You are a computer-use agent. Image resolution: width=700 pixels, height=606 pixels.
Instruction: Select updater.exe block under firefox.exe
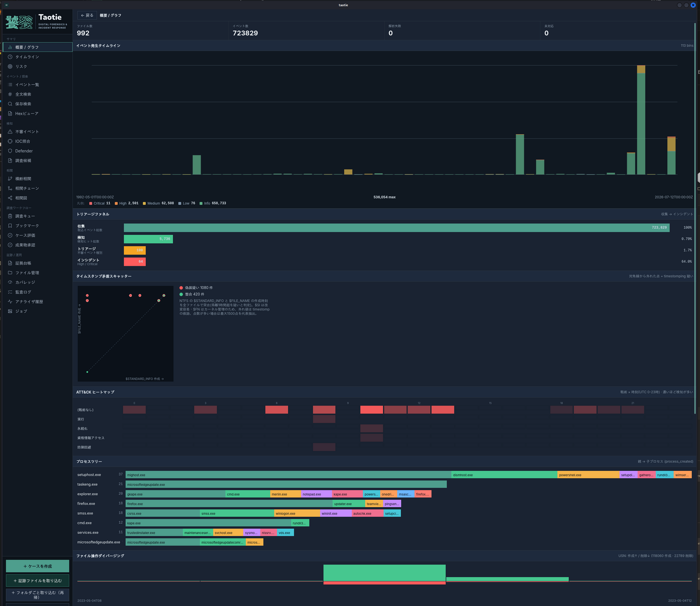coord(349,504)
